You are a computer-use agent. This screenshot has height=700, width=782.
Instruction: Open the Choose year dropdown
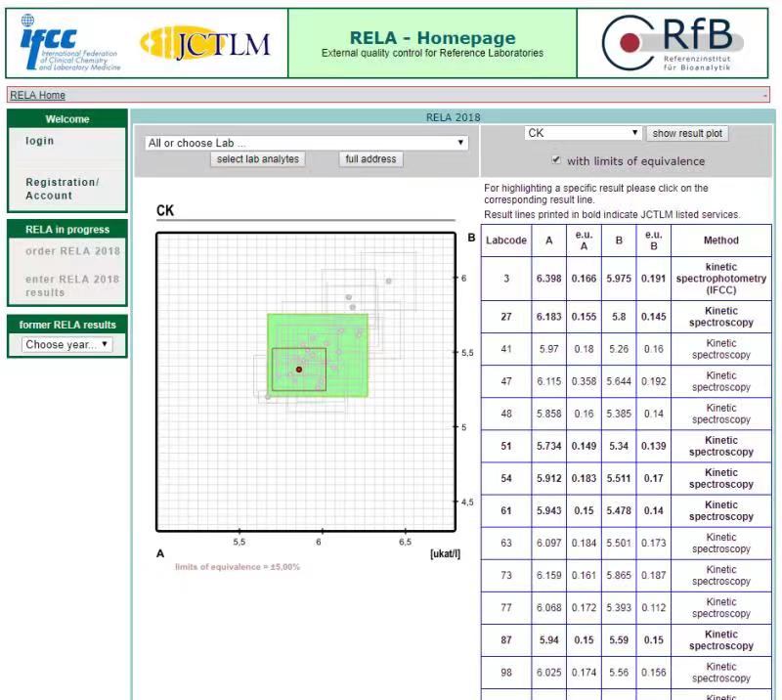click(67, 344)
